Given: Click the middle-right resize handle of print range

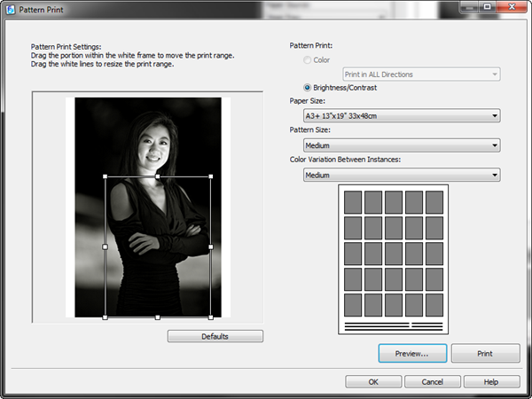Looking at the screenshot, I should pos(210,246).
